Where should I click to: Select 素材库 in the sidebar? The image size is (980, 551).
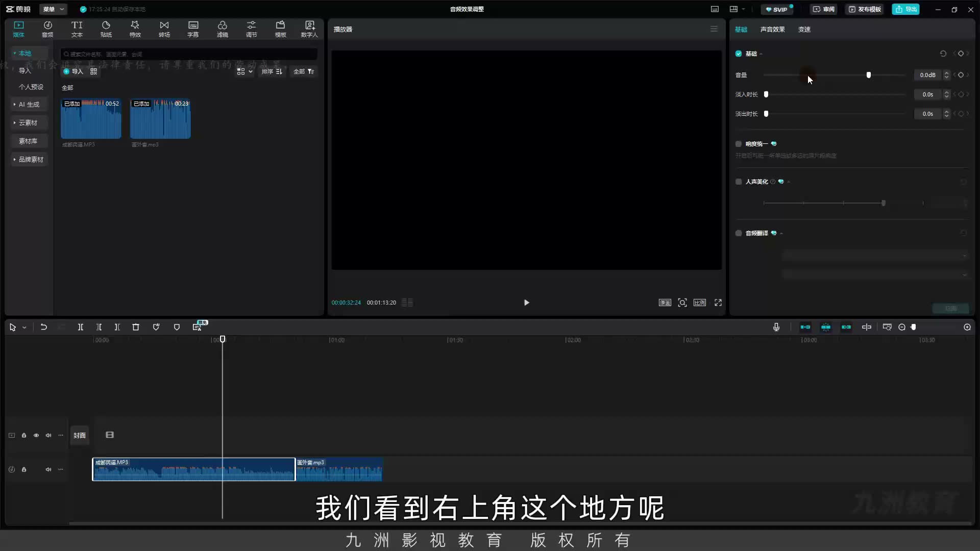28,141
